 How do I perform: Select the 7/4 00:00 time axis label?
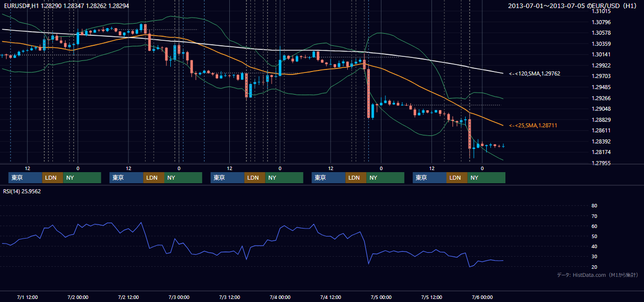280,297
